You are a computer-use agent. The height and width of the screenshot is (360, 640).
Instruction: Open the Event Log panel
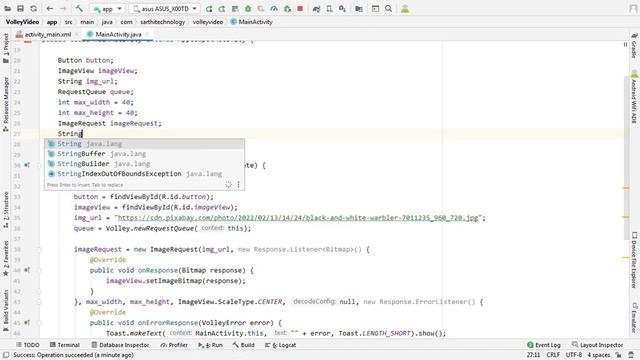coord(544,345)
